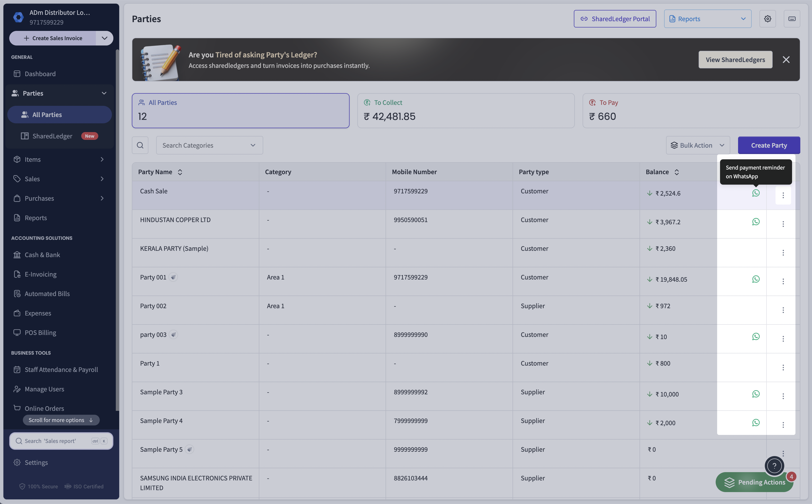The image size is (812, 504).
Task: Open more options for Party 1 row
Action: 783,367
